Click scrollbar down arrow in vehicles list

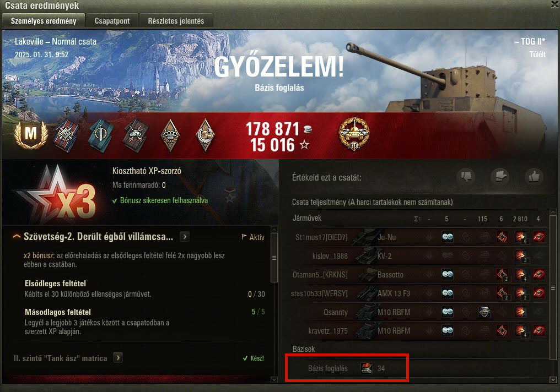tap(553, 380)
